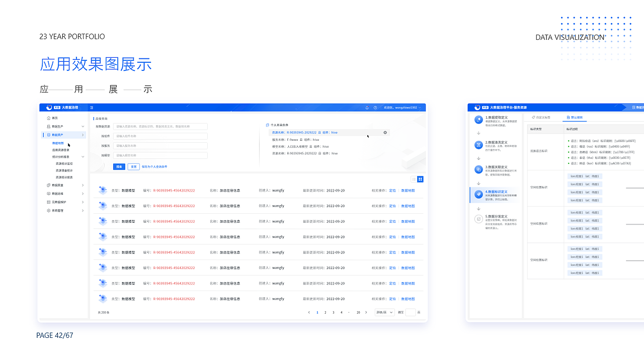The height and width of the screenshot is (362, 644).
Task: Expand the 系统管理 menu chevron
Action: pyautogui.click(x=83, y=211)
